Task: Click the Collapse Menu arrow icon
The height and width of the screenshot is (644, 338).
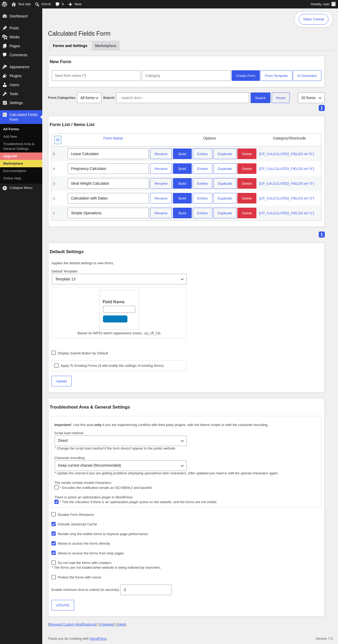Action: tap(5, 188)
